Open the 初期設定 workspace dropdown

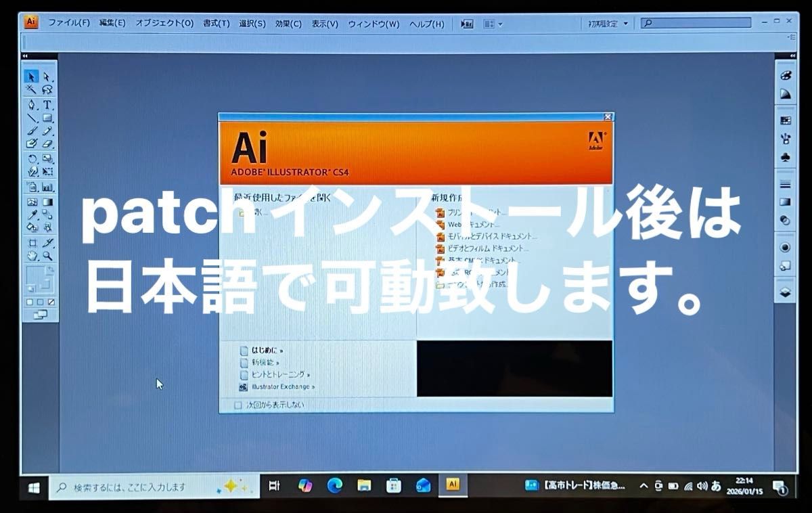pos(608,24)
